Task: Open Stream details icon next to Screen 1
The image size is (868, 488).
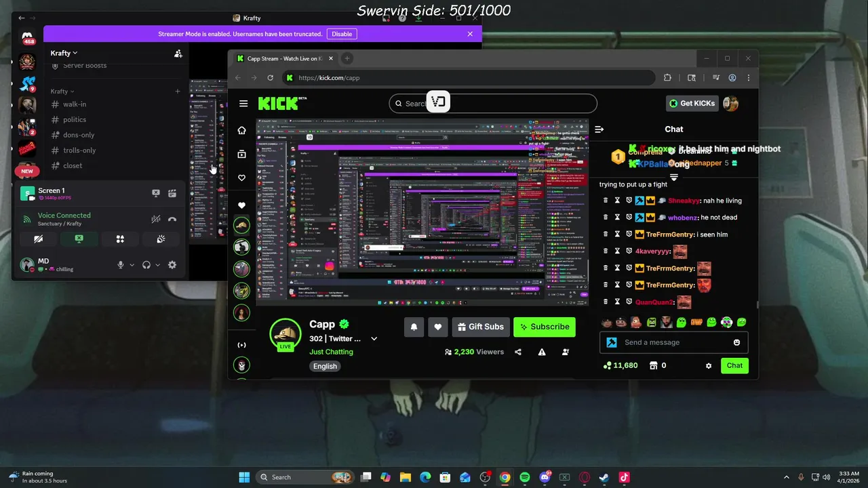Action: pos(172,193)
